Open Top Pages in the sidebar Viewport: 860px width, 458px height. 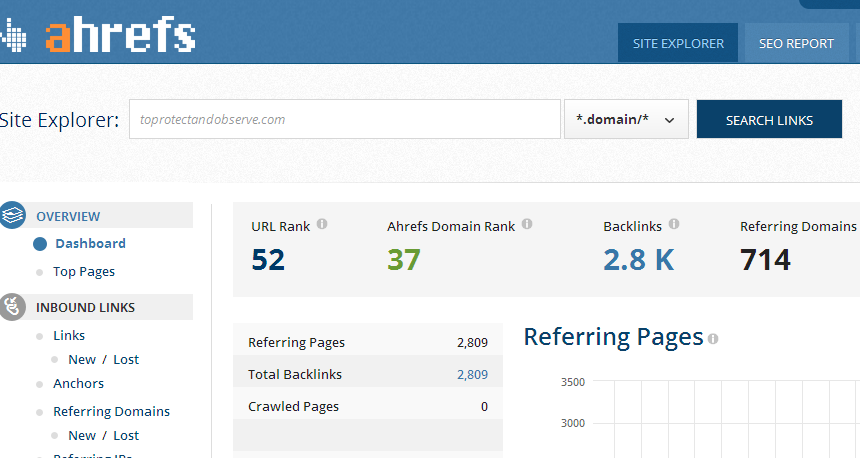coord(84,272)
